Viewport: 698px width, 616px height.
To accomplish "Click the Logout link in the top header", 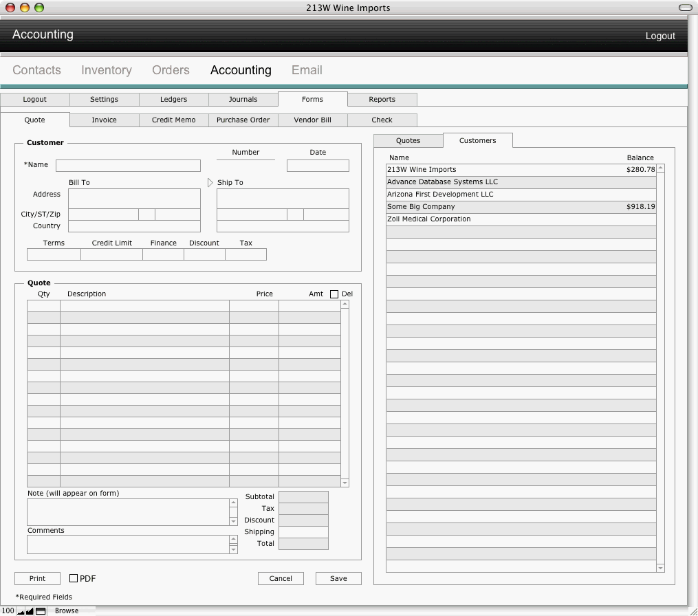I will 660,36.
